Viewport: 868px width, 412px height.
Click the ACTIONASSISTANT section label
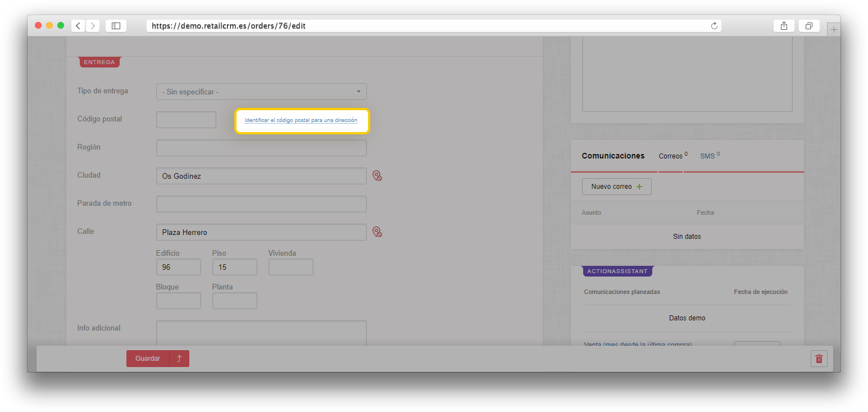(617, 271)
